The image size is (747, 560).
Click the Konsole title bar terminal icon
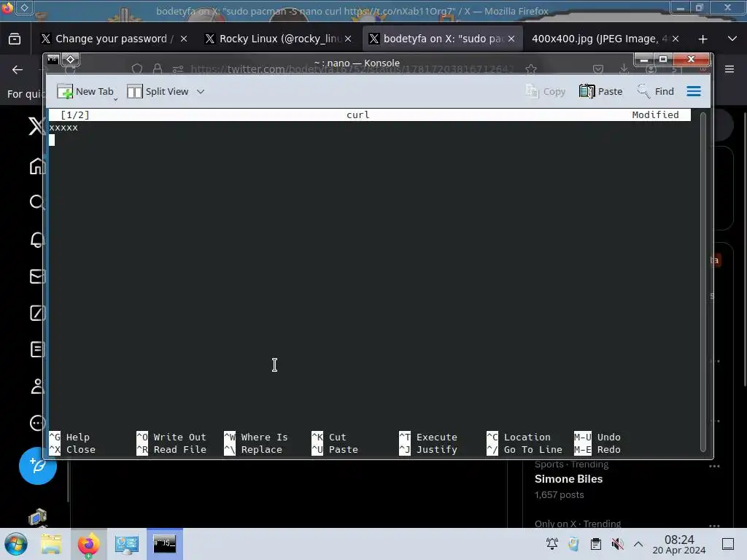pyautogui.click(x=53, y=59)
